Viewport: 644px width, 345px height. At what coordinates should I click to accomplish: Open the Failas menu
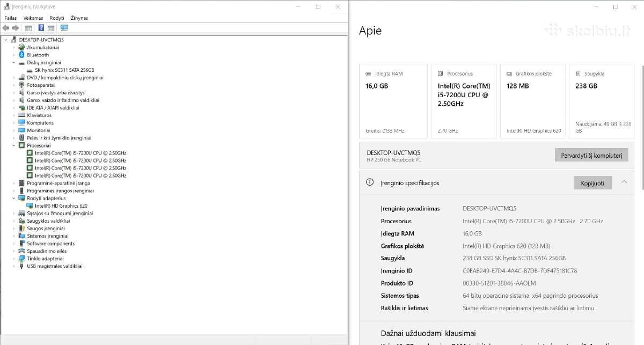point(11,18)
